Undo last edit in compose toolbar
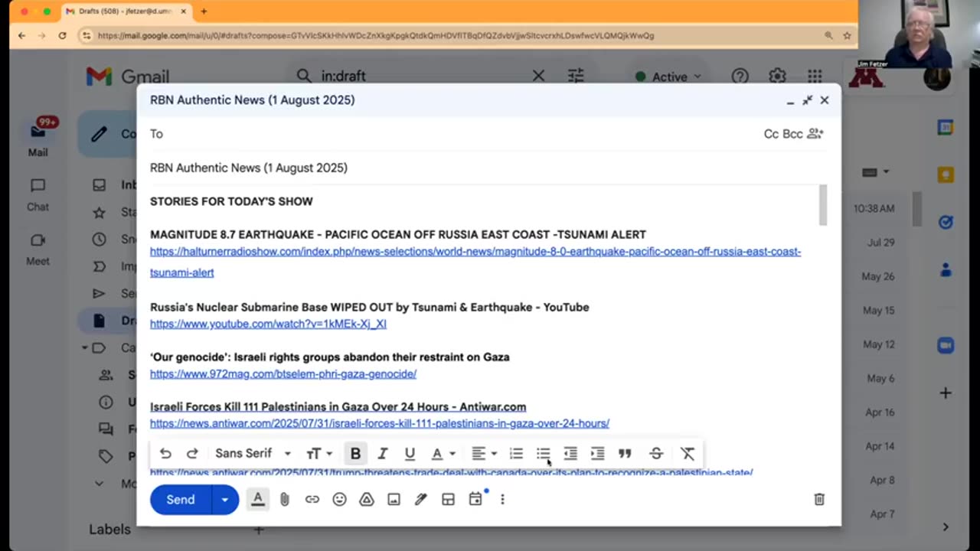 tap(165, 454)
